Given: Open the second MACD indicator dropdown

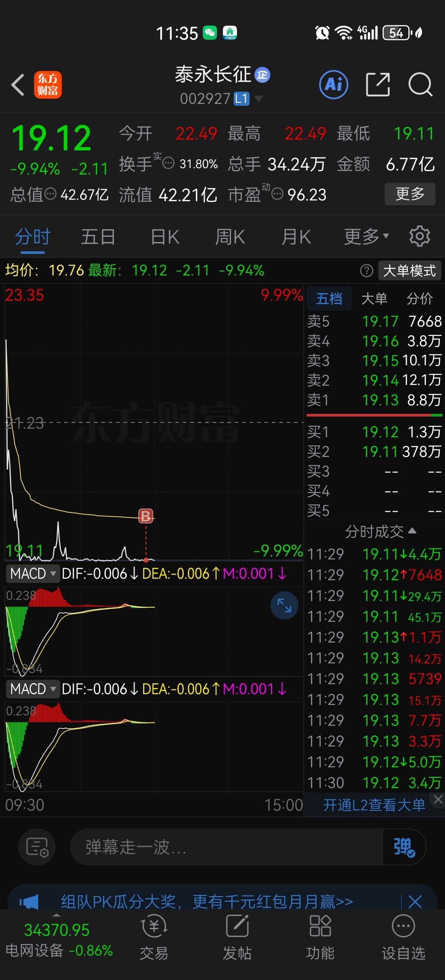Looking at the screenshot, I should pyautogui.click(x=33, y=689).
